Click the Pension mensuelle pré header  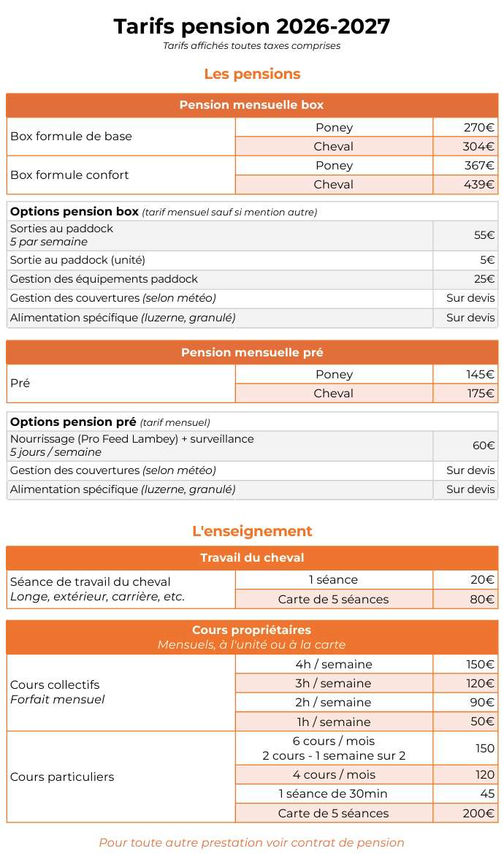252,352
